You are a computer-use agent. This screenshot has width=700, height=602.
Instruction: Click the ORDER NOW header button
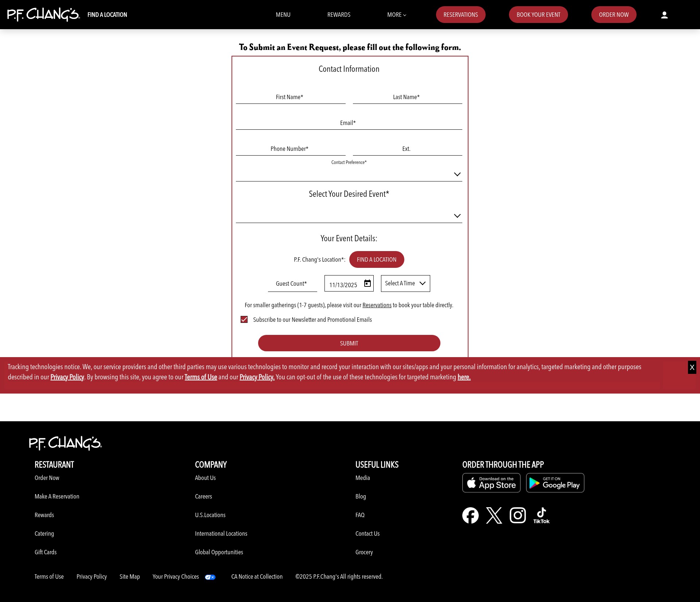pos(614,15)
